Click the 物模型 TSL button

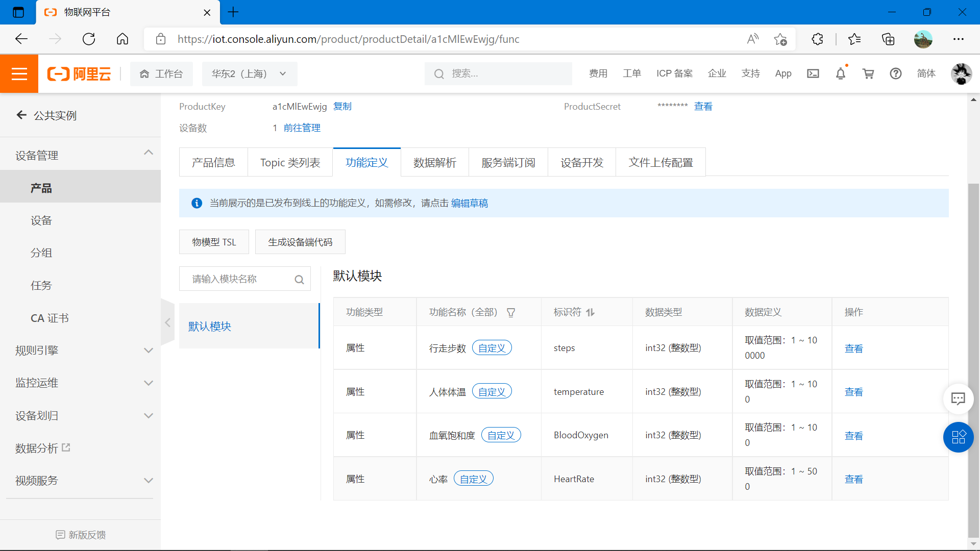[214, 242]
